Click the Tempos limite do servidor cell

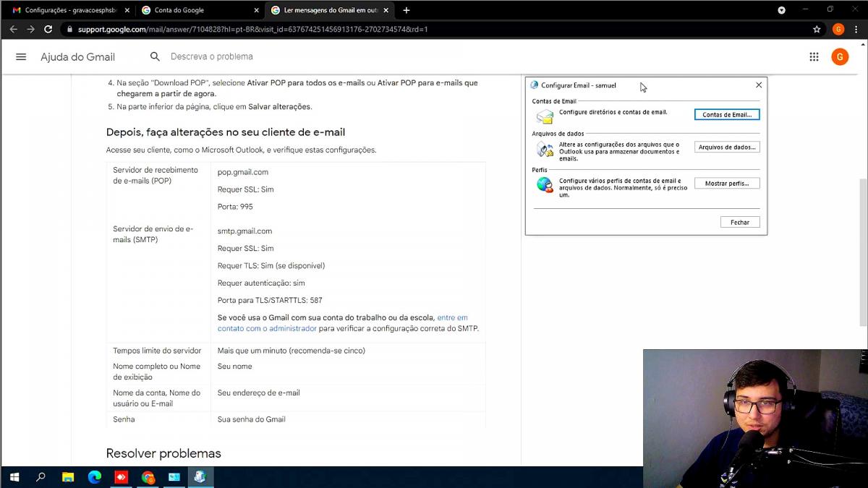[x=157, y=351]
